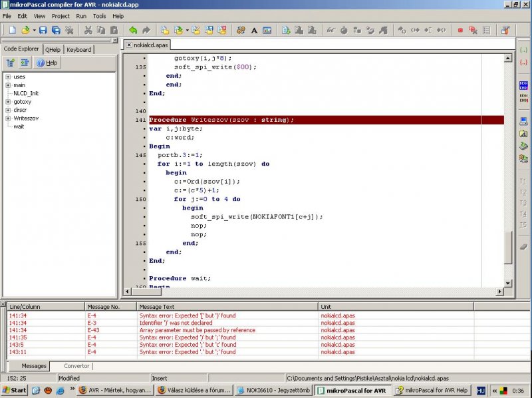Create a new file with the blank page icon
The image size is (532, 398).
click(x=12, y=30)
